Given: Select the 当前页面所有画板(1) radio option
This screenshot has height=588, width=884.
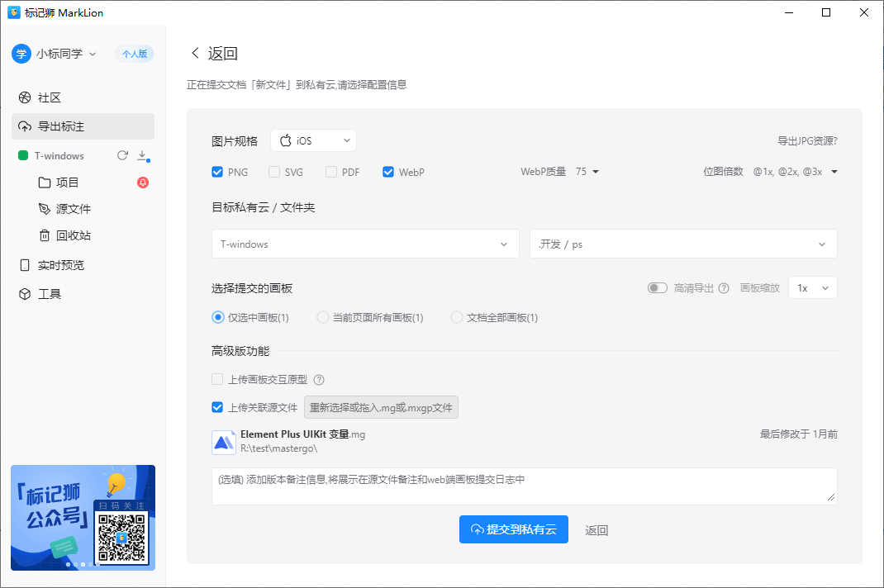Looking at the screenshot, I should (x=322, y=317).
